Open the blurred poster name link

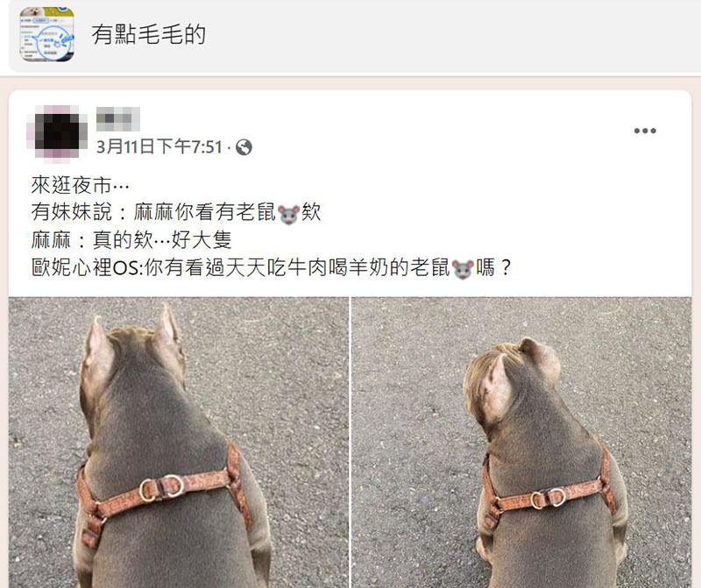tap(118, 119)
